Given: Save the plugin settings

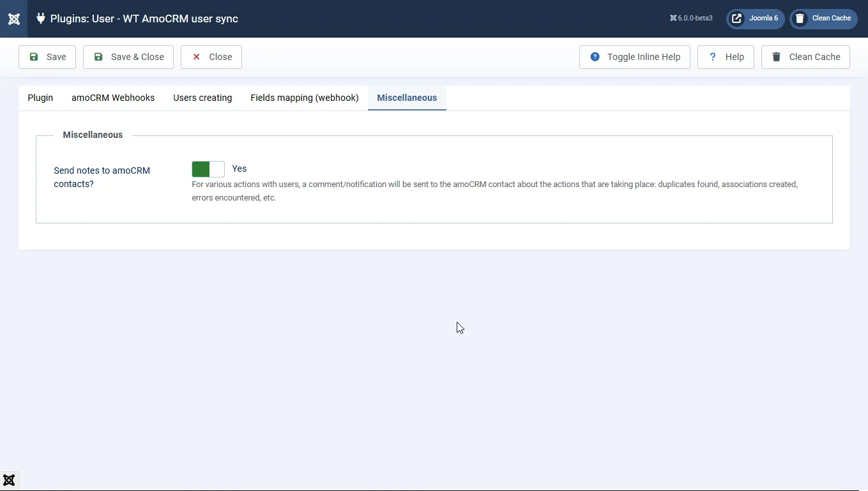Looking at the screenshot, I should click(x=47, y=57).
